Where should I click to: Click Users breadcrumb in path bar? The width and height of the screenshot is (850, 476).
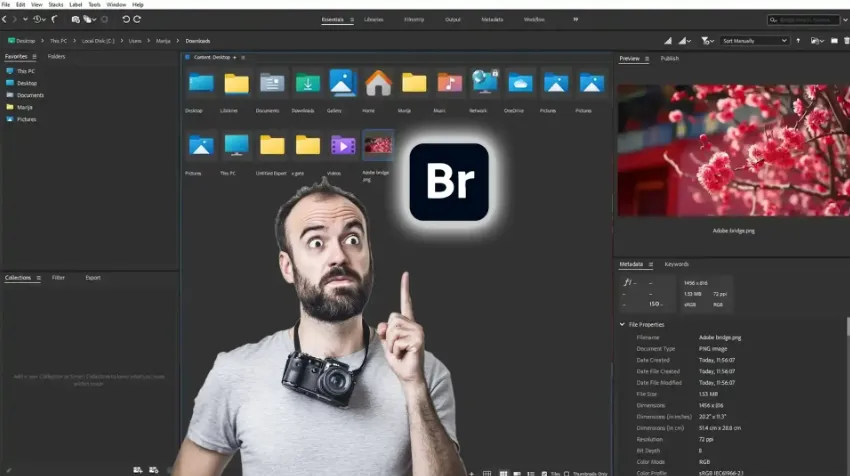pos(135,41)
